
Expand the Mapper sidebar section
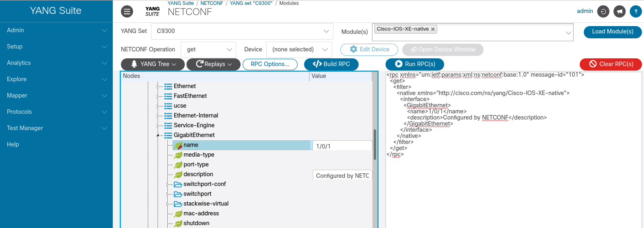pyautogui.click(x=56, y=95)
